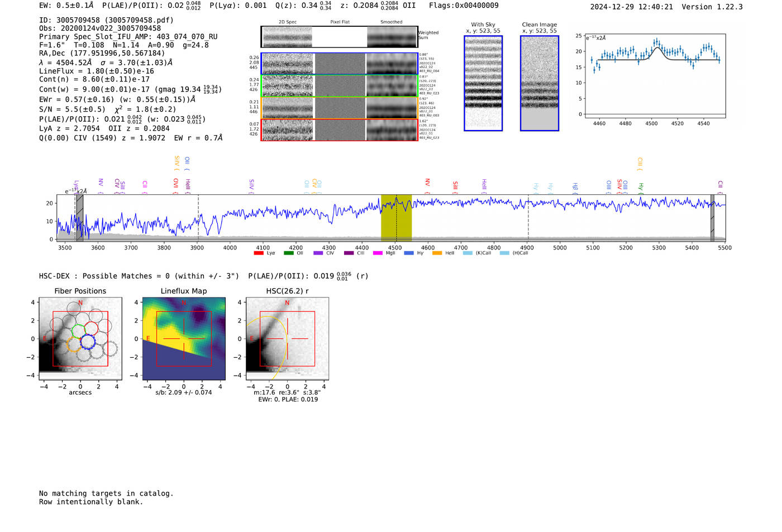Click the EWr: 0. PLAE: 0.019 caption
The image size is (782, 532).
click(x=288, y=399)
